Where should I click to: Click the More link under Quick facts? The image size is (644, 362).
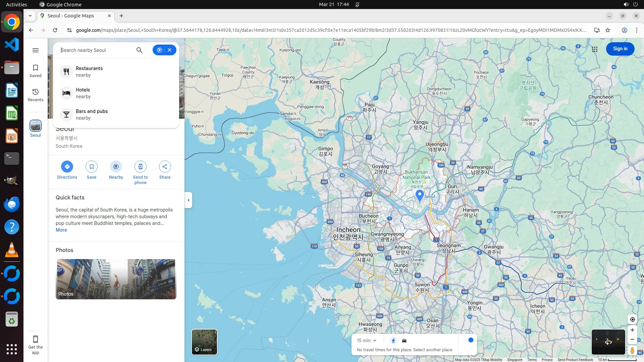(61, 230)
